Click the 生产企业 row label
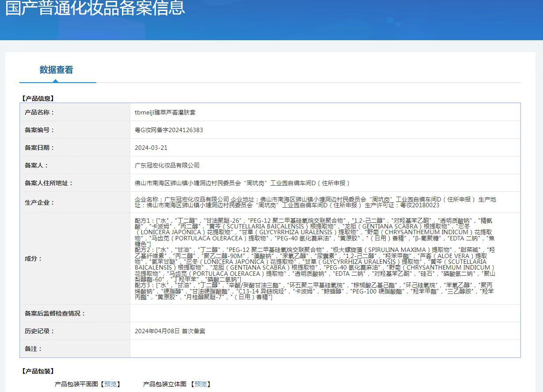The width and height of the screenshot is (543, 392). coord(39,202)
